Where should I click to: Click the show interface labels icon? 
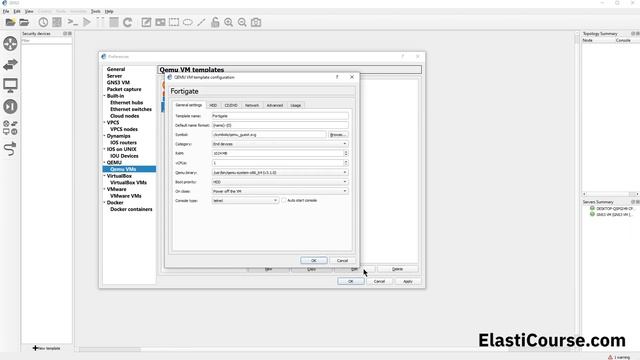tap(57, 22)
